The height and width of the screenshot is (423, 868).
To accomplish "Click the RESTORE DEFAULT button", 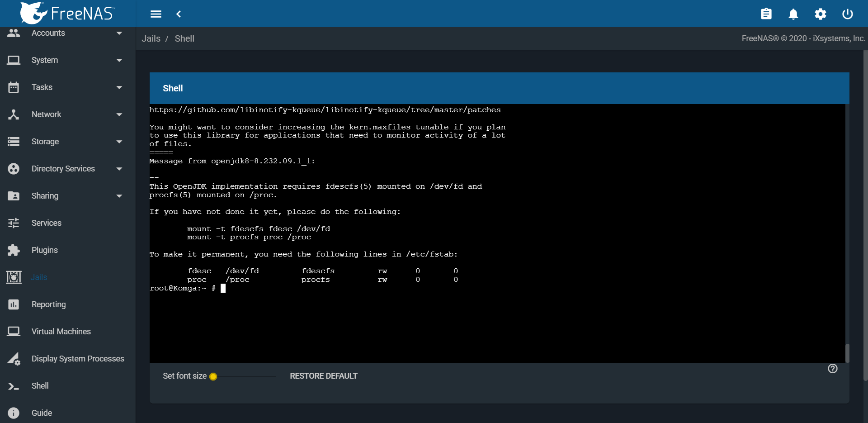I will [323, 375].
